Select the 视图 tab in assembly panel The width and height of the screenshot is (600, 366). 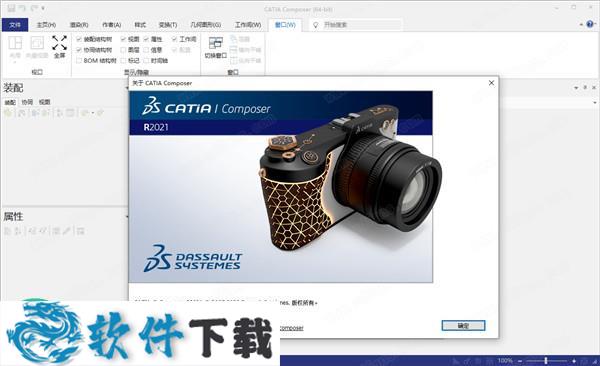[x=44, y=102]
